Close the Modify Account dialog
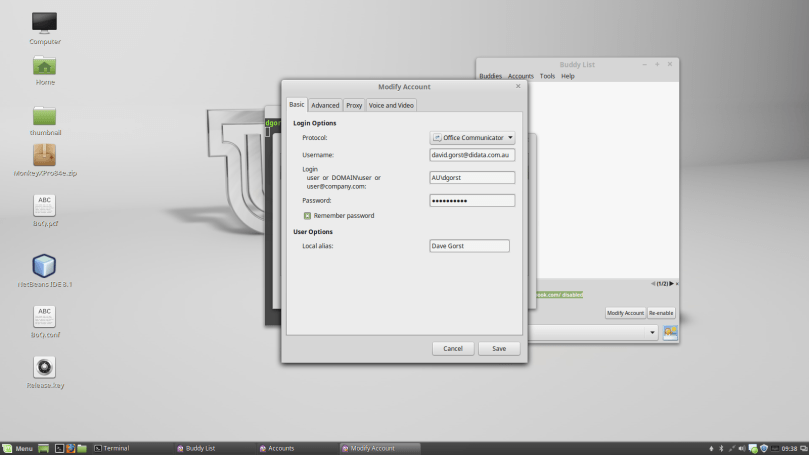The width and height of the screenshot is (809, 455). [518, 86]
